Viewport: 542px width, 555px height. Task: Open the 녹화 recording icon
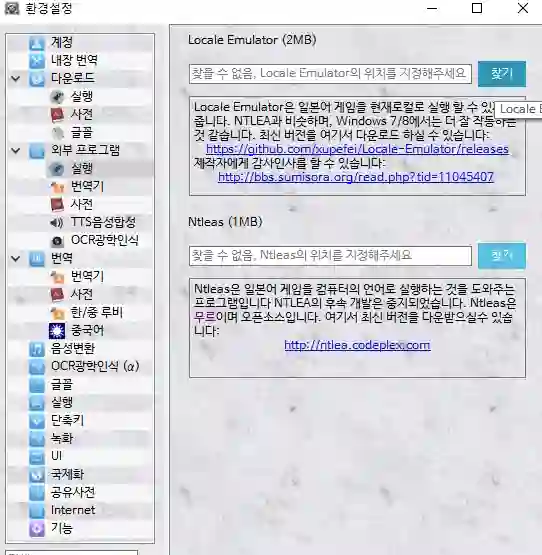36,439
